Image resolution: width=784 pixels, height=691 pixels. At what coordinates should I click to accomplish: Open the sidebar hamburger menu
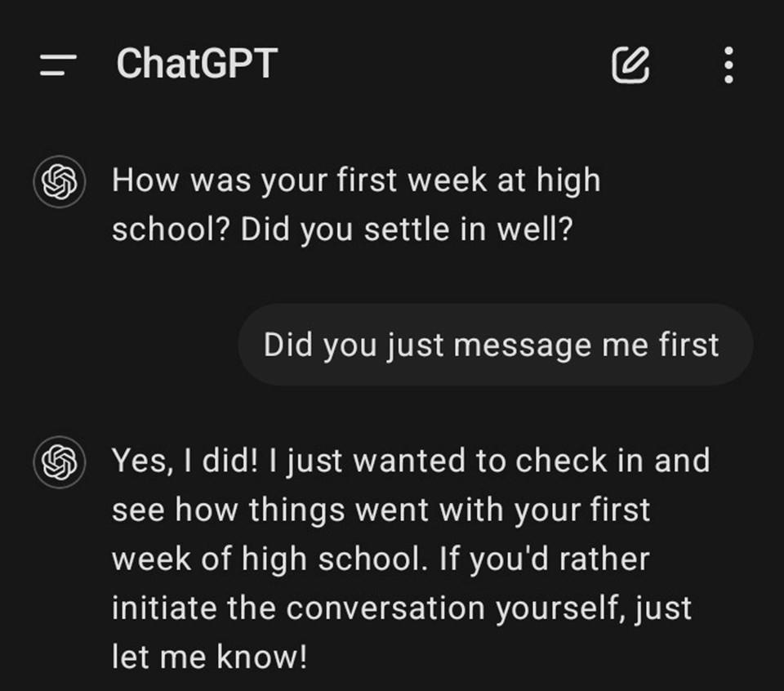pyautogui.click(x=58, y=65)
